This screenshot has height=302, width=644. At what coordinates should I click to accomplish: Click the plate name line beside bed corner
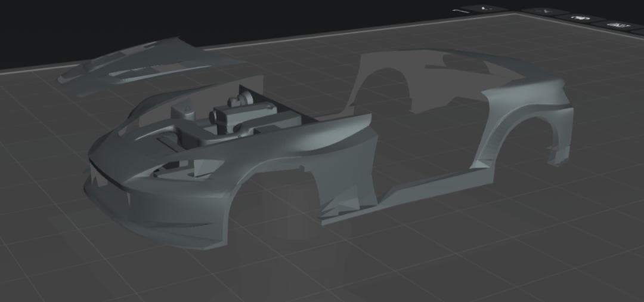(x=459, y=11)
